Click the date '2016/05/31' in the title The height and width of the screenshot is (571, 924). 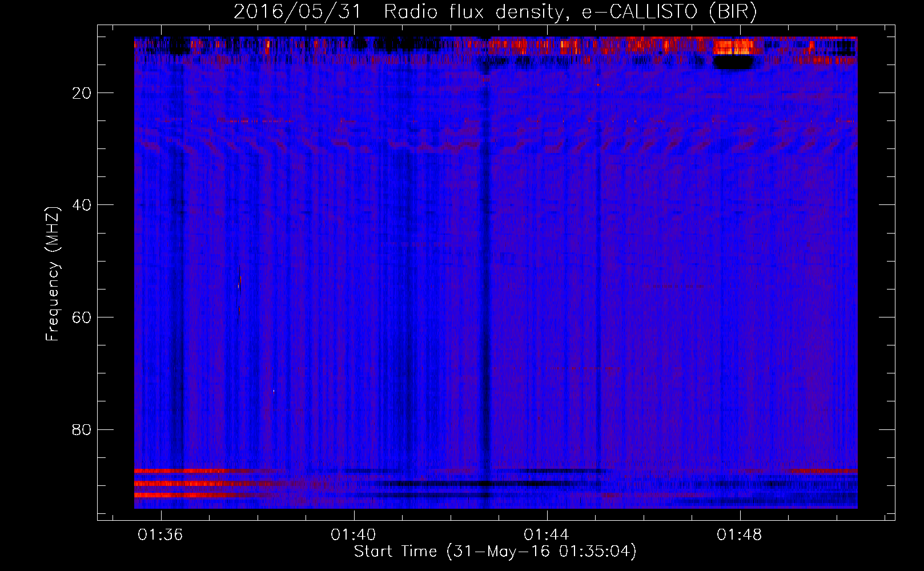[298, 12]
